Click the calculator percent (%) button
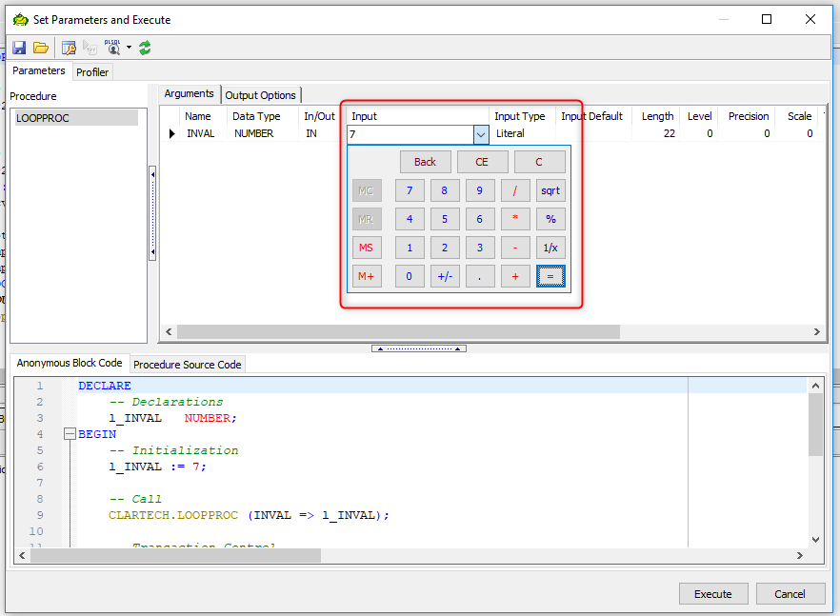840x616 pixels. (x=550, y=219)
